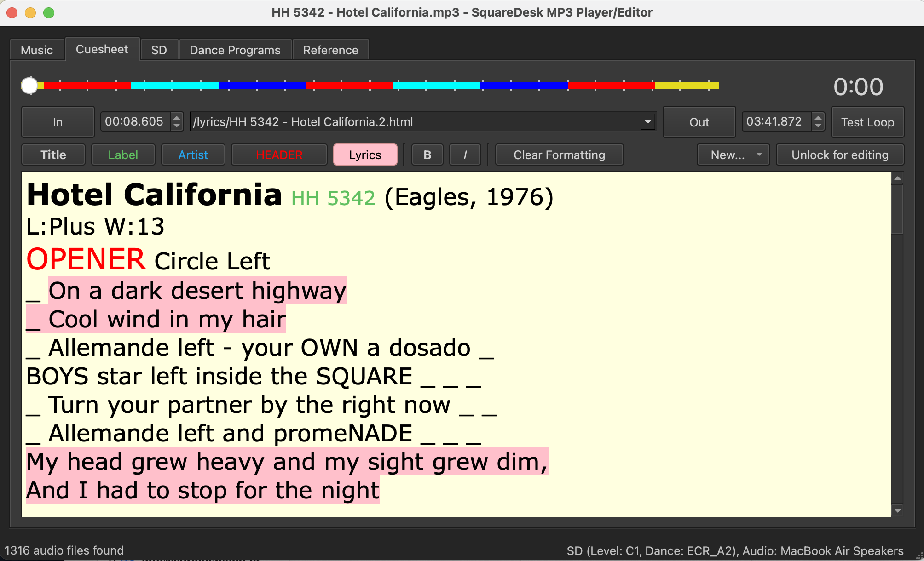
Task: Click the 00:08.605 in-time field
Action: [x=134, y=121]
